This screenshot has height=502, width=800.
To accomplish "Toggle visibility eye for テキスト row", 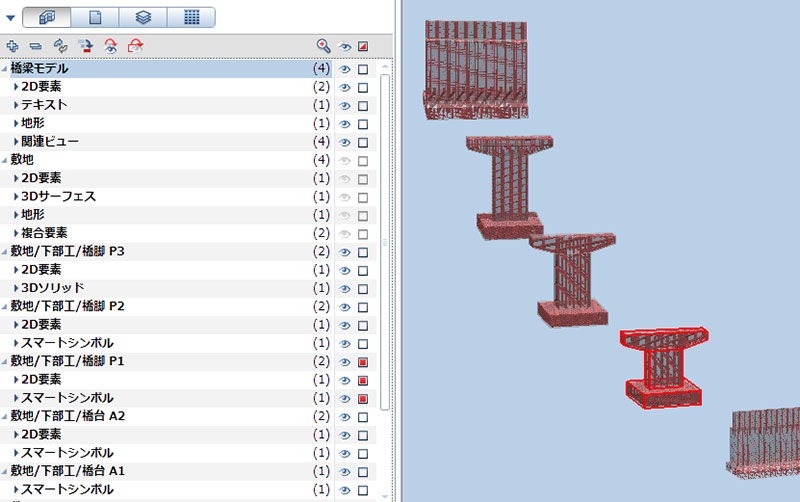I will point(345,106).
